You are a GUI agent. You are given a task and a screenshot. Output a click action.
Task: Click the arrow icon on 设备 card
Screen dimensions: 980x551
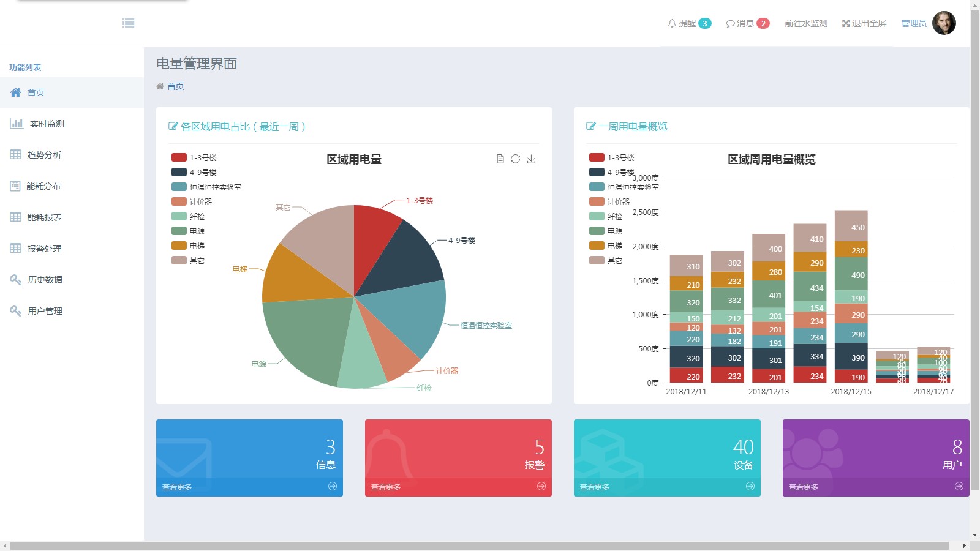(750, 486)
